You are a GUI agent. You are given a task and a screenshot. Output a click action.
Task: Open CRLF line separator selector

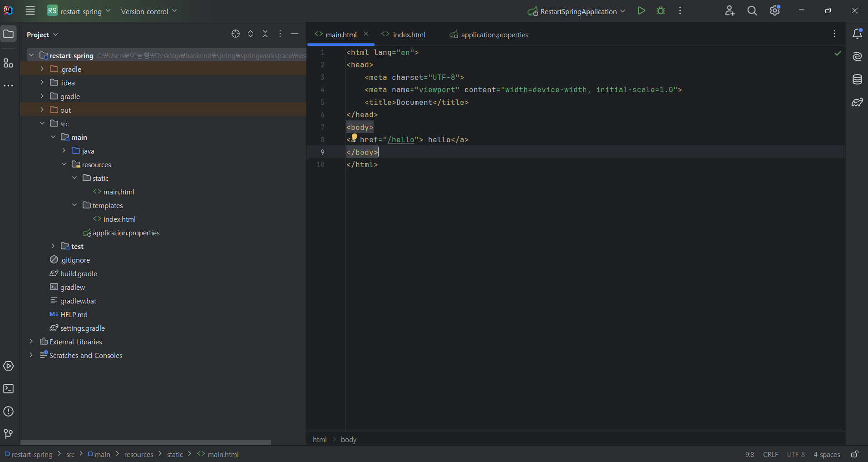[770, 454]
